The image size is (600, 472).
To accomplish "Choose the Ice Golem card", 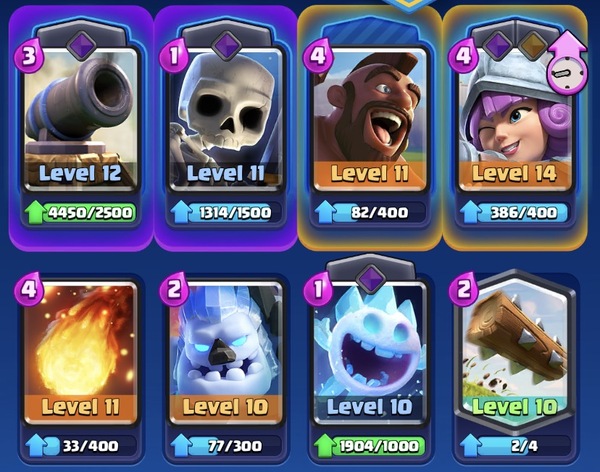I will 225,354.
